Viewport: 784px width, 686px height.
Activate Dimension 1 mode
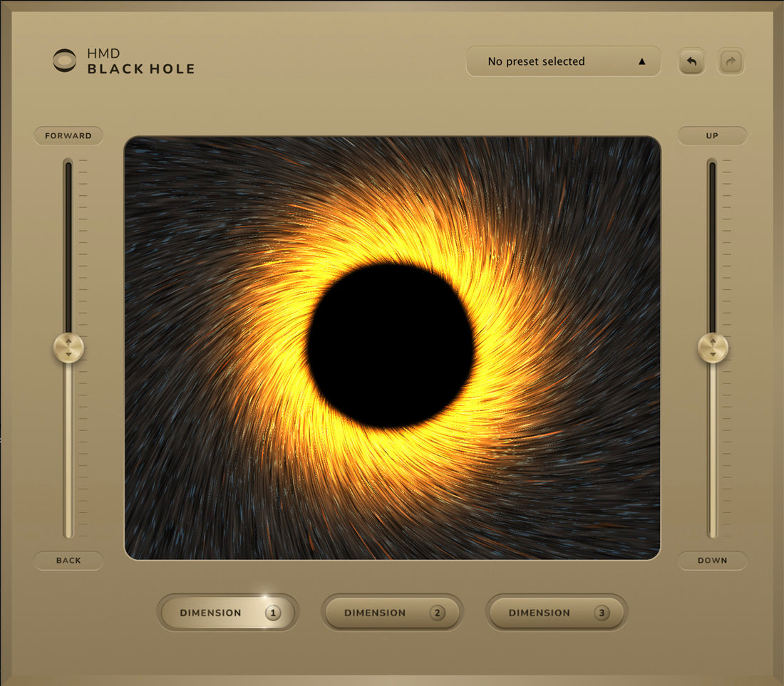click(227, 613)
